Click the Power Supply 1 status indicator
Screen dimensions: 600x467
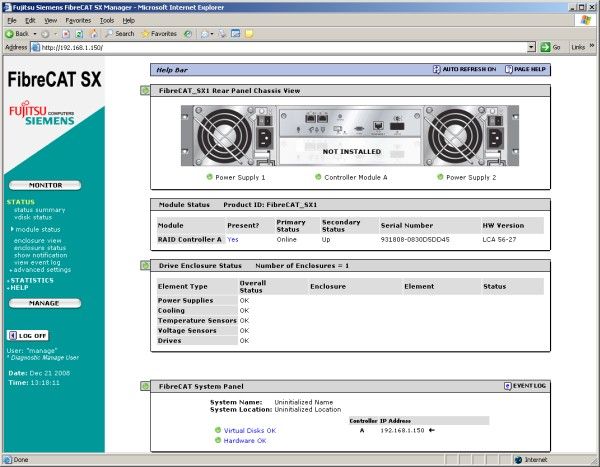(209, 177)
